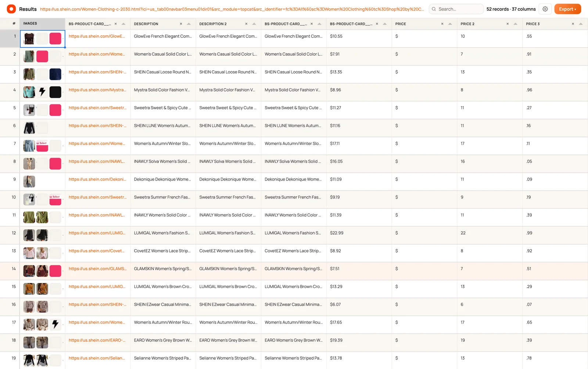
Task: Remove the PRICE 3 column with its X
Action: [x=573, y=24]
